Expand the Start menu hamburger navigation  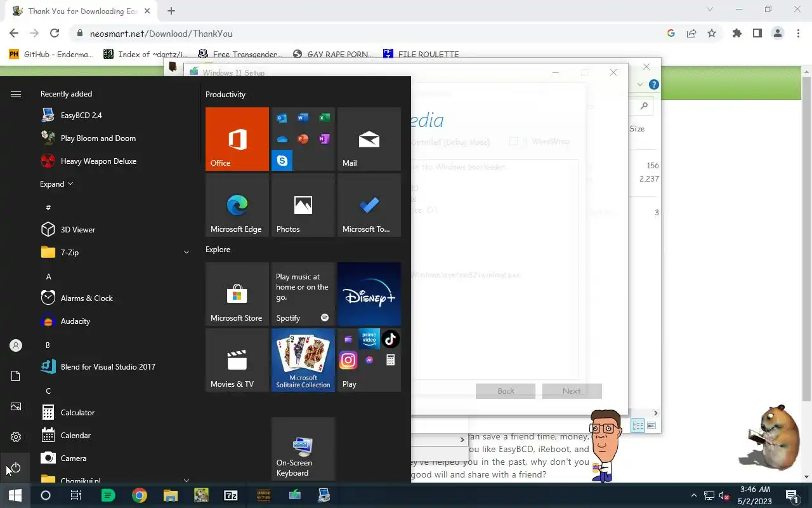(16, 94)
